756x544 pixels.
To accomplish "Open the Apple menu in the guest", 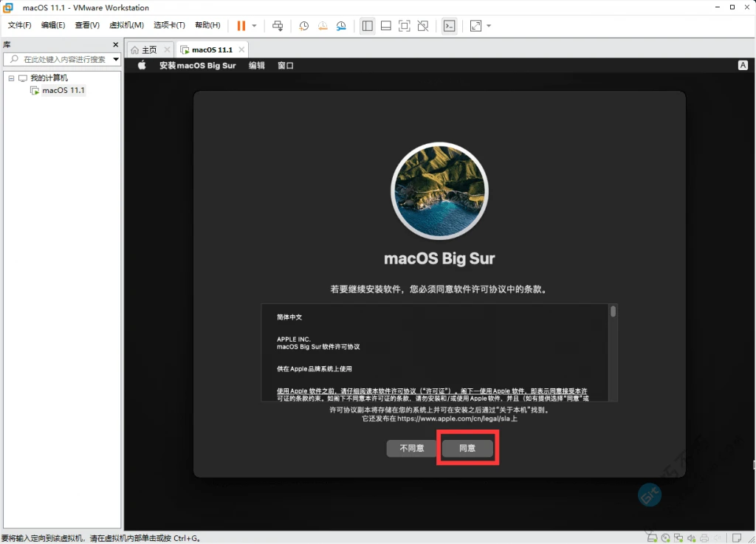I will pyautogui.click(x=142, y=65).
